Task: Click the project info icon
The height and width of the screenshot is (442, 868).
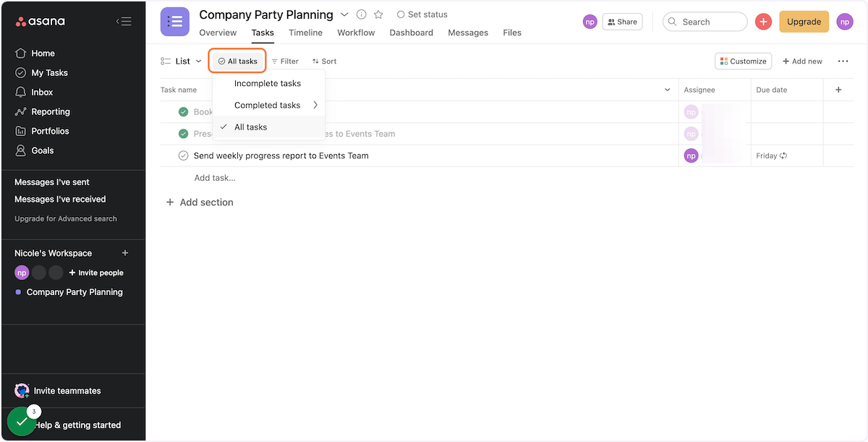Action: [362, 14]
